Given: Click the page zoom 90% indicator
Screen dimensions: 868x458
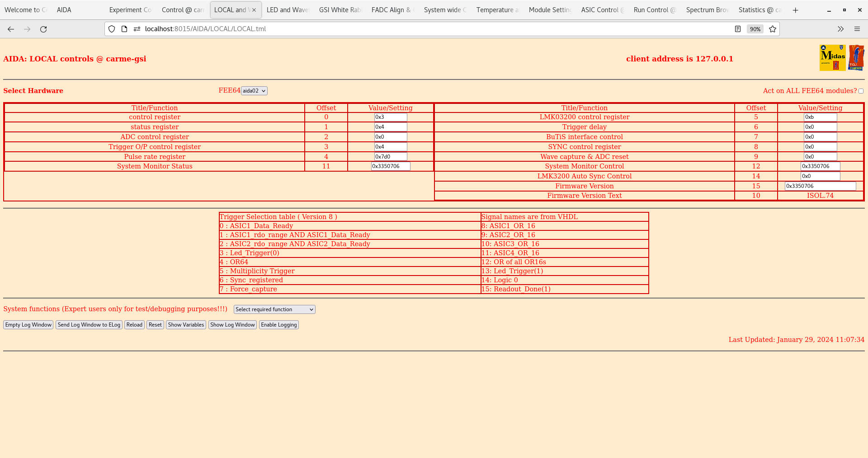Looking at the screenshot, I should 755,29.
